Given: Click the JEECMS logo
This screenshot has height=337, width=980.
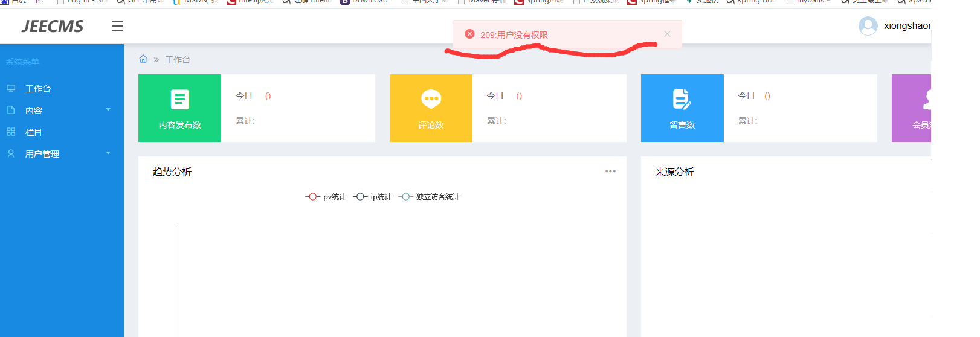Looking at the screenshot, I should coord(53,26).
